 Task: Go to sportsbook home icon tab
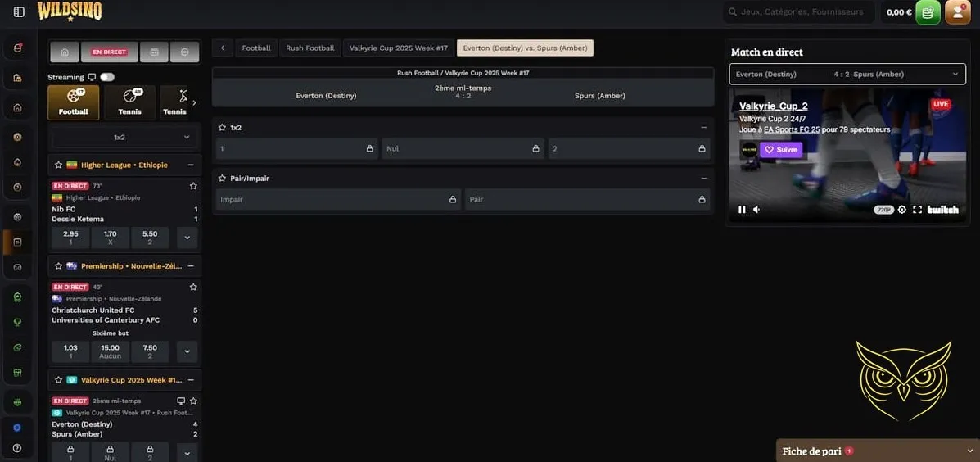click(x=65, y=52)
